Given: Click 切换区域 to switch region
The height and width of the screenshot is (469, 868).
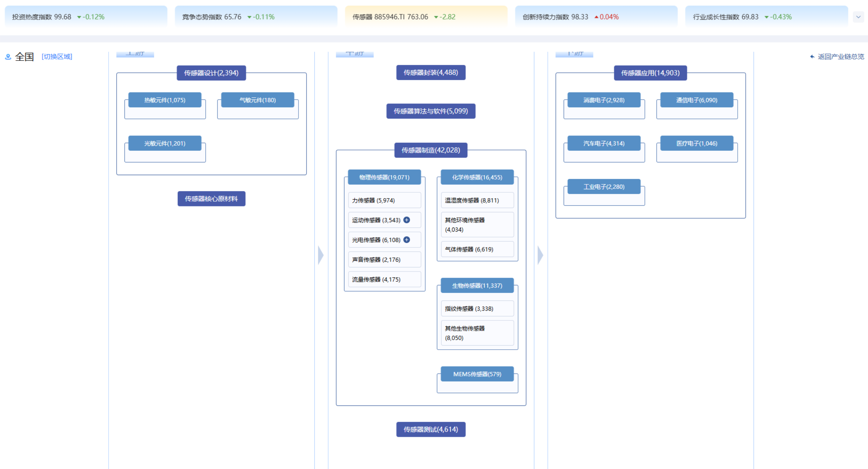Looking at the screenshot, I should coord(56,57).
